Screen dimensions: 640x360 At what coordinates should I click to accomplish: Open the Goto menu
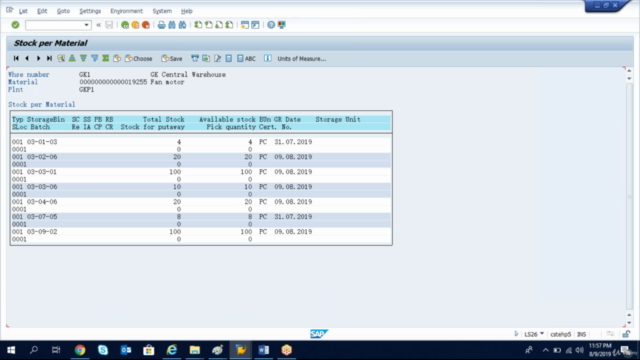click(63, 11)
